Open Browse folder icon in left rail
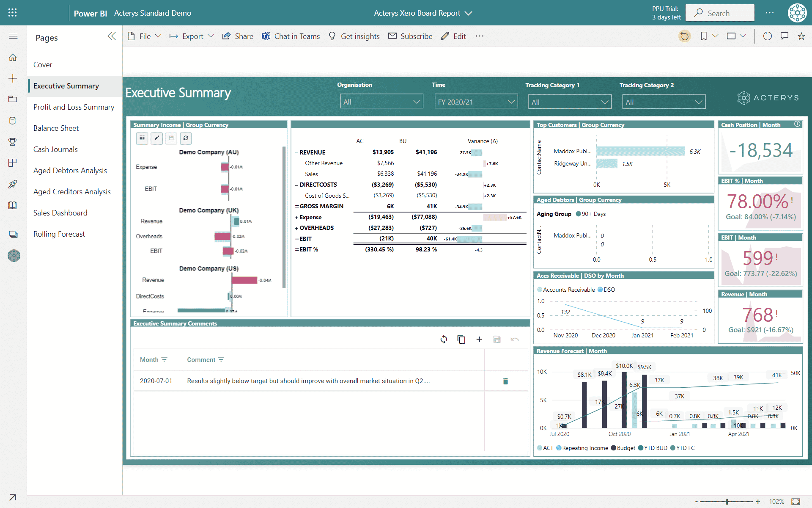The image size is (812, 508). pos(13,99)
